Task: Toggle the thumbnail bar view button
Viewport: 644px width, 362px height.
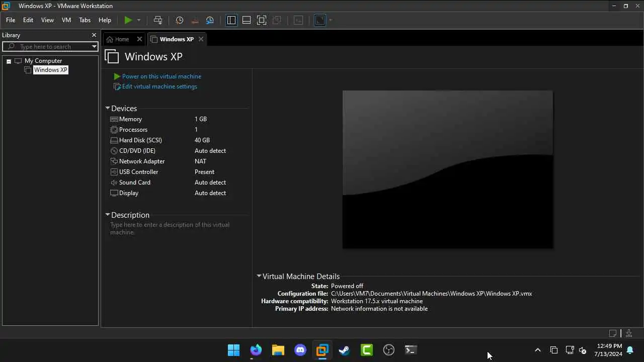Action: click(x=247, y=20)
